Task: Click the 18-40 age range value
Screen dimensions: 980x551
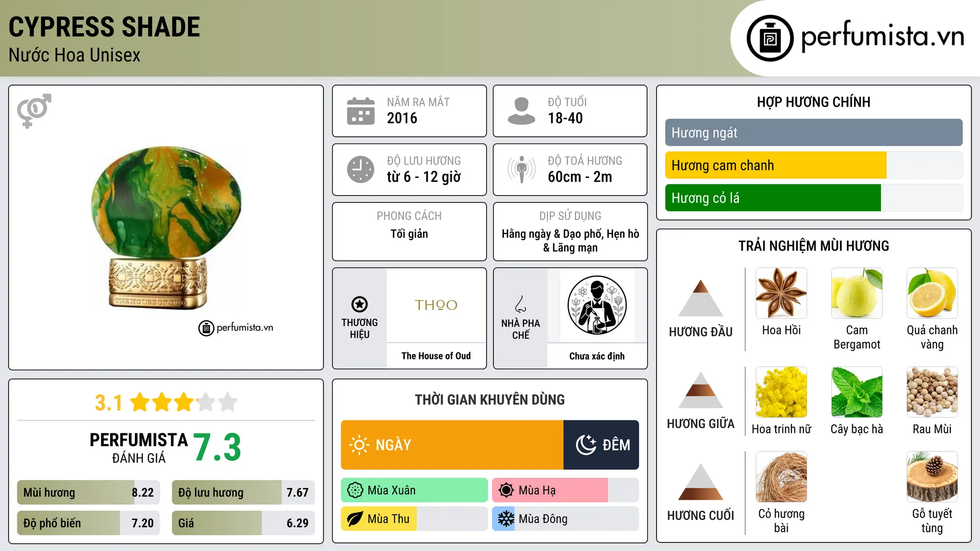Action: pyautogui.click(x=565, y=118)
